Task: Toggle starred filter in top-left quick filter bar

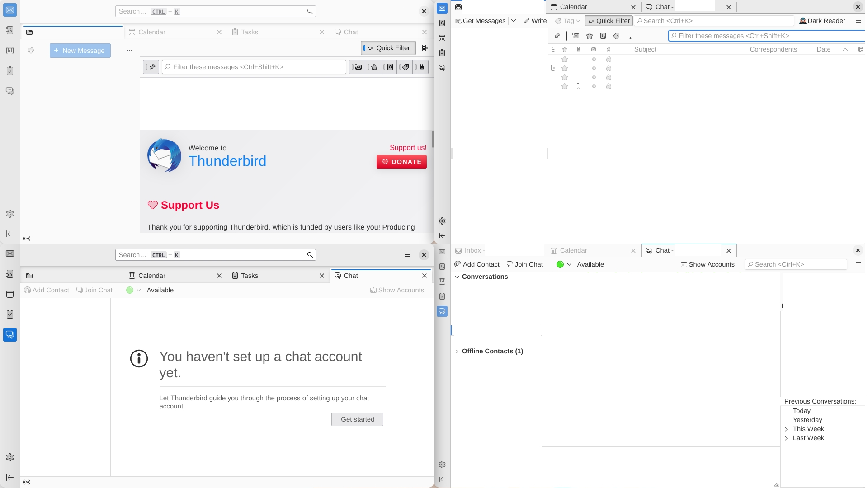Action: [x=373, y=67]
